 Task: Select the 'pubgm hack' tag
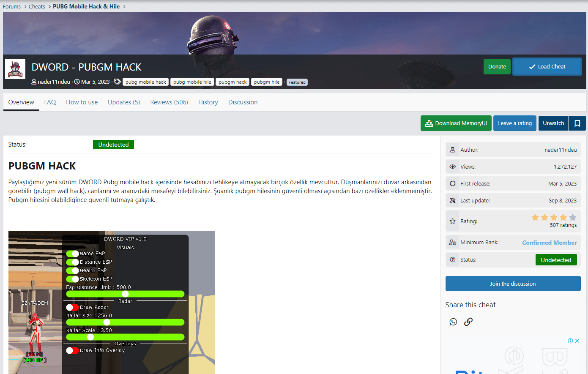click(x=232, y=82)
